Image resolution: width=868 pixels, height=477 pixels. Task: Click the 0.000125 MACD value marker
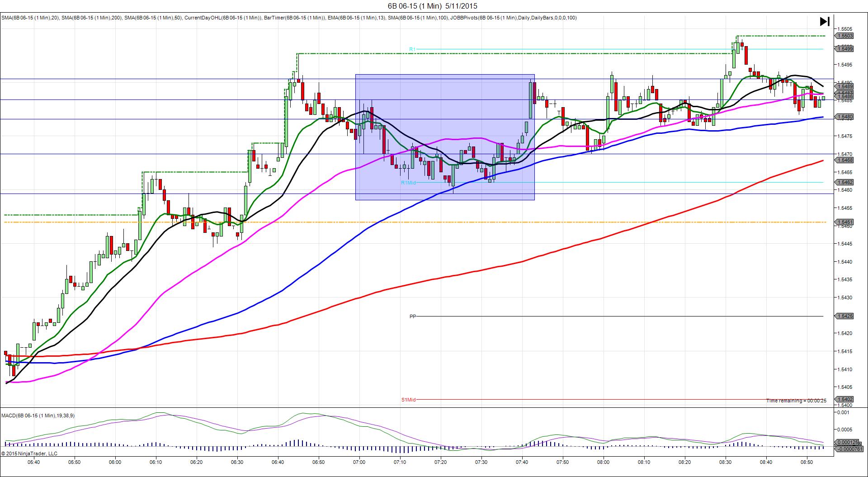point(844,442)
